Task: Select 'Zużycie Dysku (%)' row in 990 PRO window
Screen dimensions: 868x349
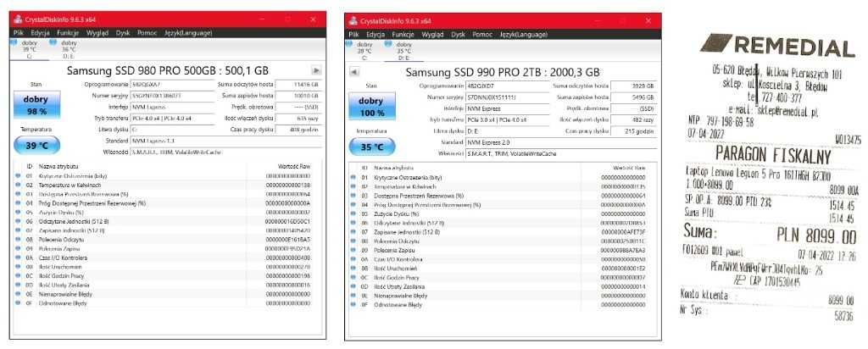Action: 502,213
